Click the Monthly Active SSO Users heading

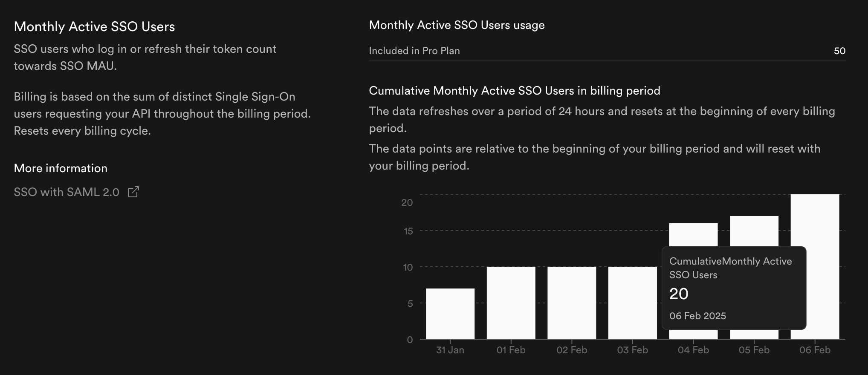pos(94,26)
